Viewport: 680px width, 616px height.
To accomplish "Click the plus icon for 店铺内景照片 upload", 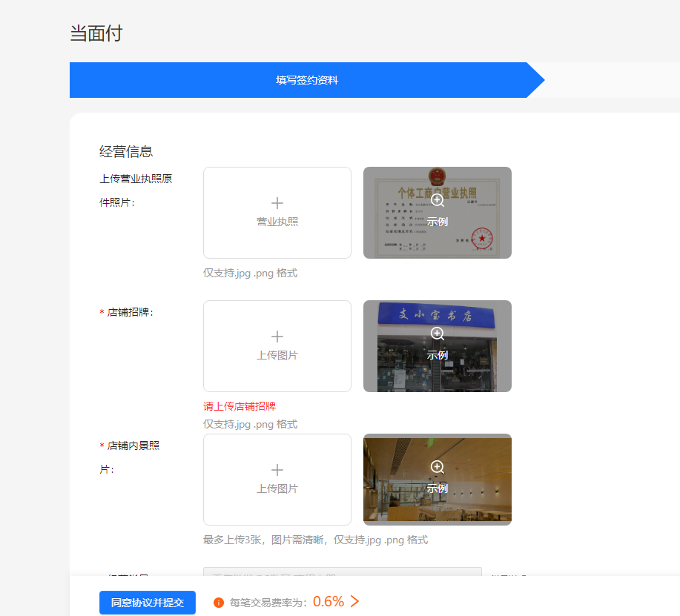I will 277,470.
